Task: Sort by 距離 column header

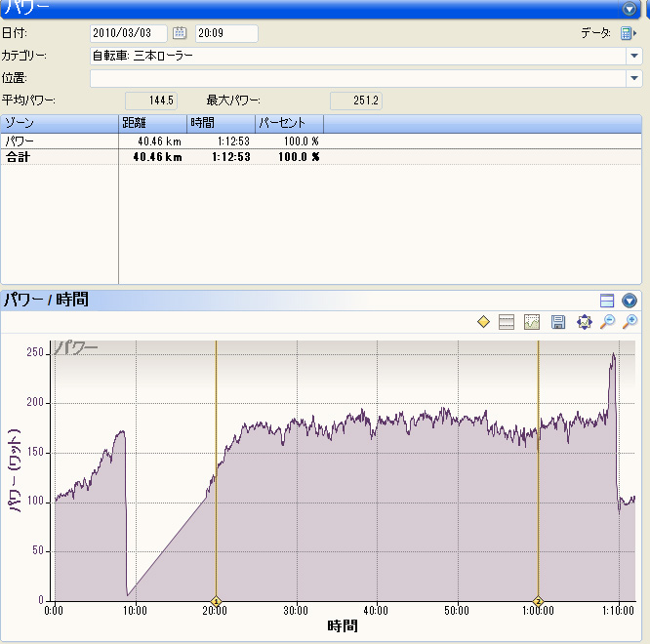Action: [152, 124]
